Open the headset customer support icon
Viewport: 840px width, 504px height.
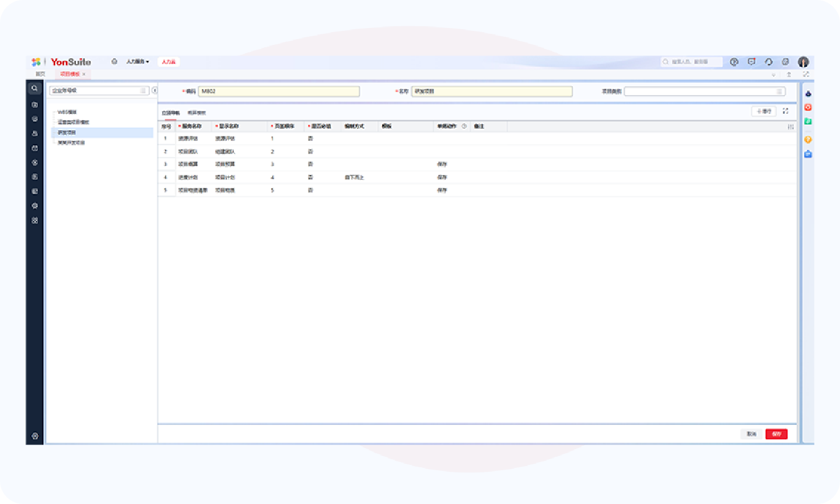(x=768, y=62)
